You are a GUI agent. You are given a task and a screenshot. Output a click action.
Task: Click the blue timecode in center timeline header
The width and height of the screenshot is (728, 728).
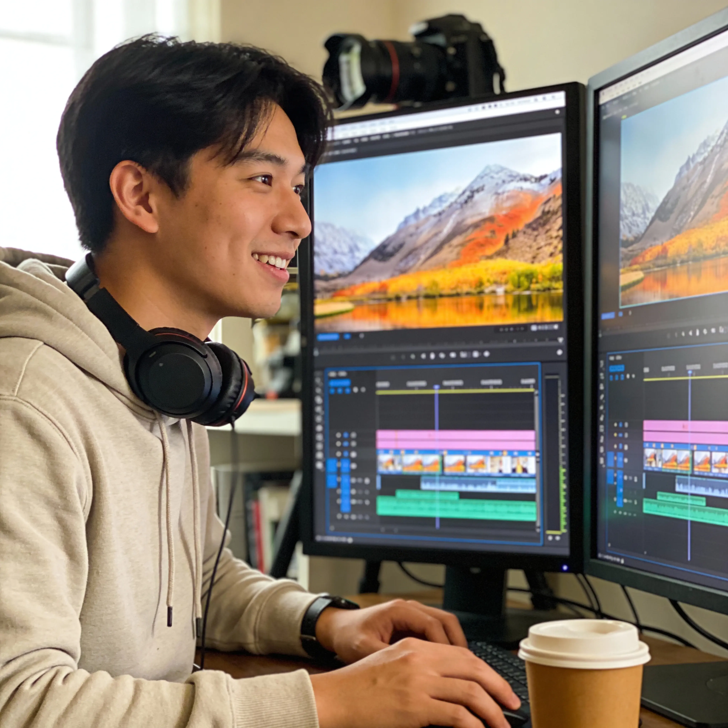(340, 383)
